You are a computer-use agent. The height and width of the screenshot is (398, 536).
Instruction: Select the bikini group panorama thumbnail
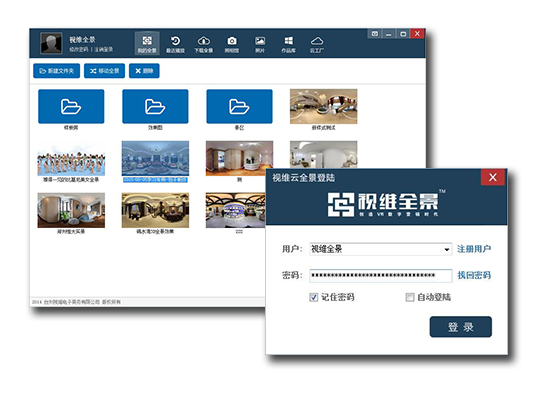pyautogui.click(x=71, y=159)
